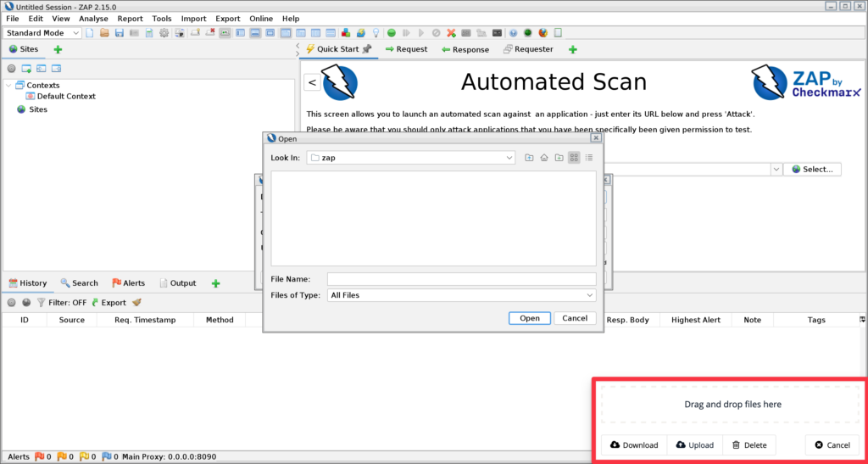The height and width of the screenshot is (464, 868).
Task: Click the Filter: OFF control
Action: (x=61, y=303)
